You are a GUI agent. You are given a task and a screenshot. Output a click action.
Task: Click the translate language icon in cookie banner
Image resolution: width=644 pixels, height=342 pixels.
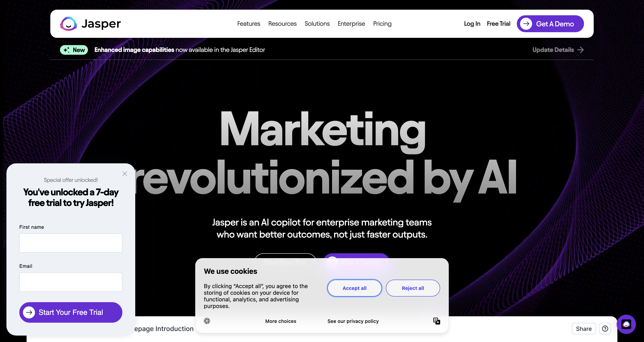point(437,321)
